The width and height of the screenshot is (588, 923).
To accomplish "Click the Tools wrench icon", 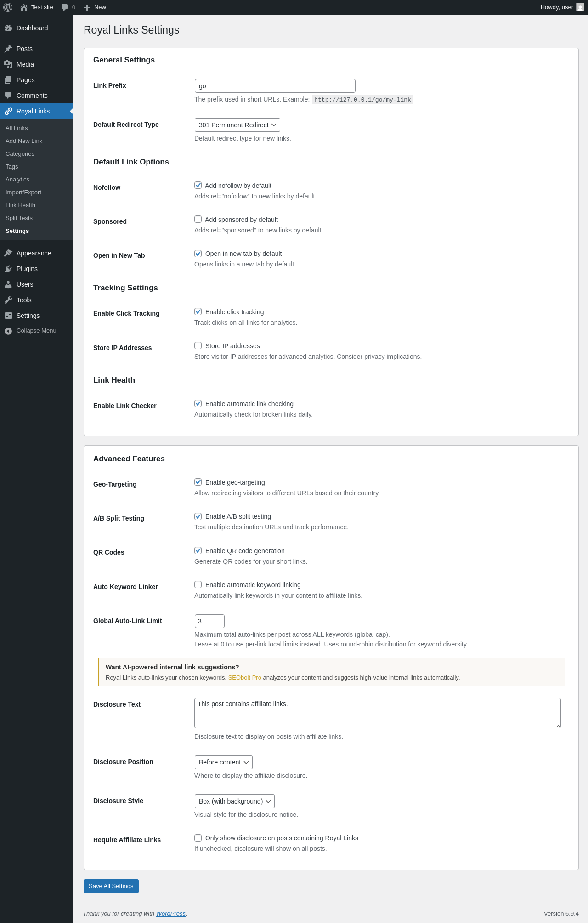I will tap(8, 300).
